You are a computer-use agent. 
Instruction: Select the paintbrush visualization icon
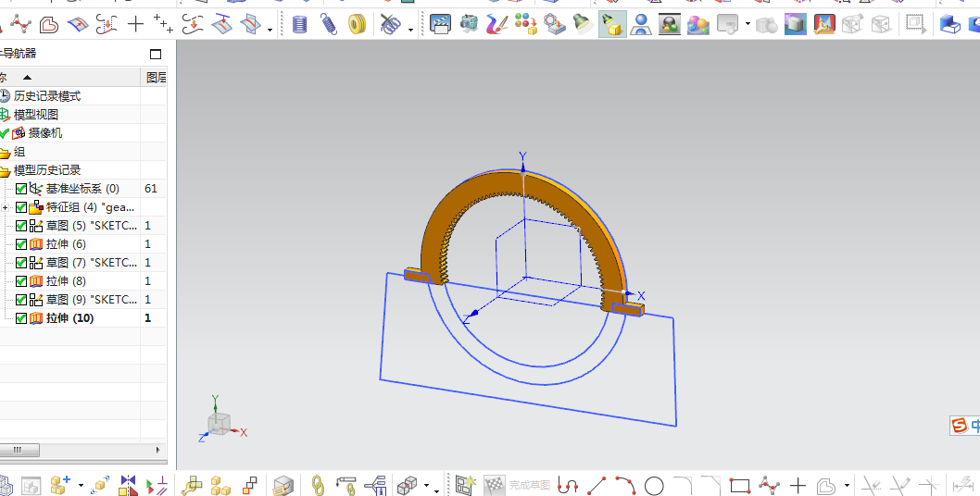click(496, 24)
